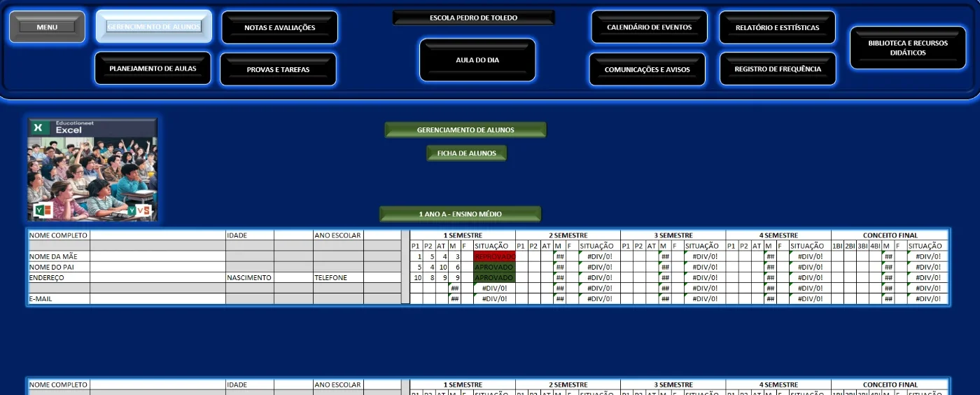Click the empty field beside NOME DA MÃE
This screenshot has height=395, width=980.
pos(157,256)
